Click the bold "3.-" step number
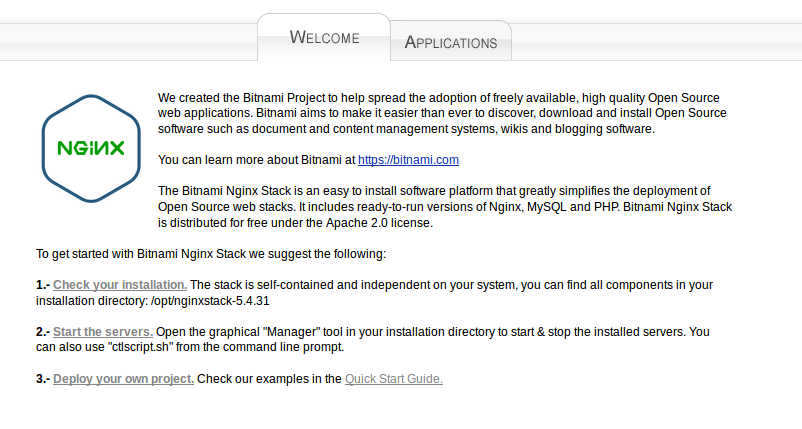The height and width of the screenshot is (429, 802). click(x=43, y=379)
